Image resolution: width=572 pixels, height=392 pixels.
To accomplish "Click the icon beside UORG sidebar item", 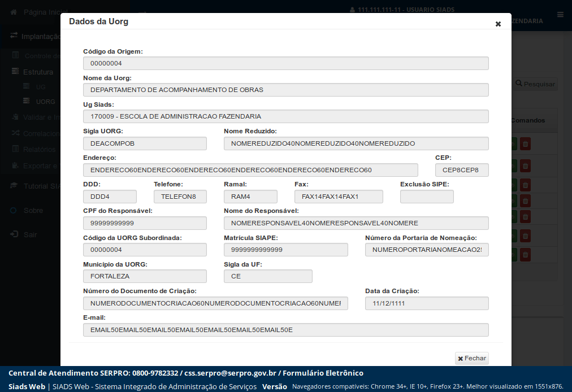I will pos(27,101).
